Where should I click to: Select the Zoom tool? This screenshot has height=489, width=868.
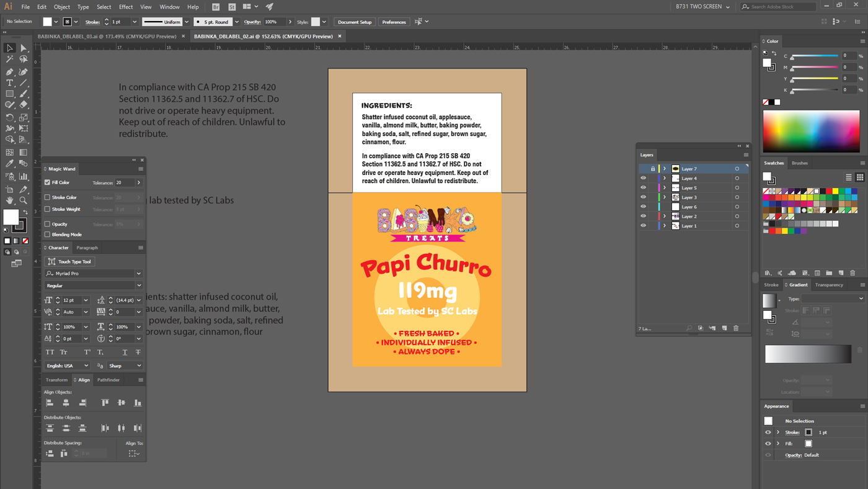(24, 200)
